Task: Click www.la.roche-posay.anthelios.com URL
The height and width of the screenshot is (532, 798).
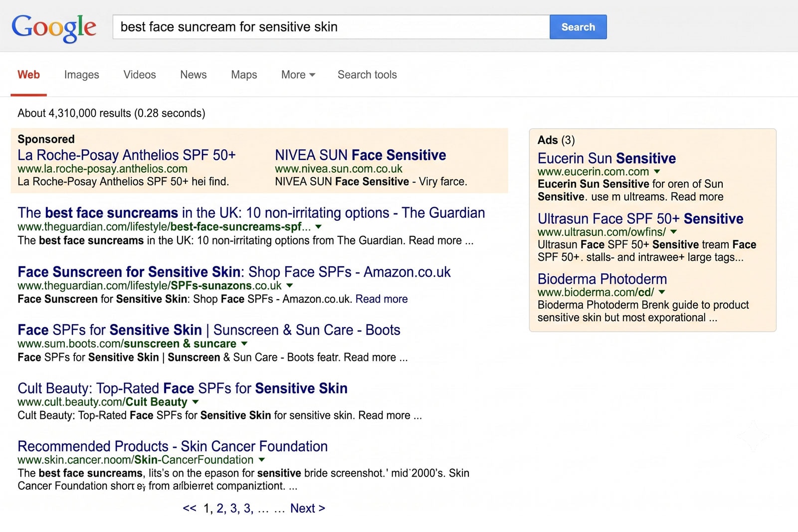Action: click(x=102, y=169)
